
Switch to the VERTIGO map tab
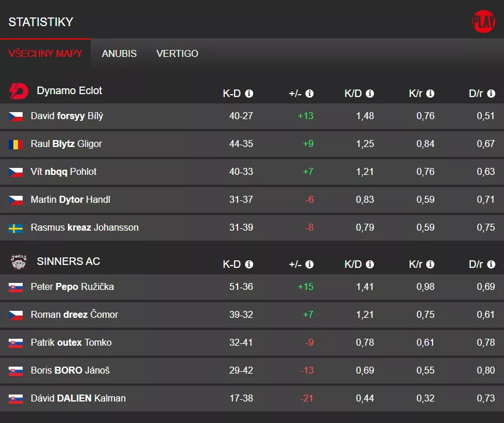(x=177, y=53)
